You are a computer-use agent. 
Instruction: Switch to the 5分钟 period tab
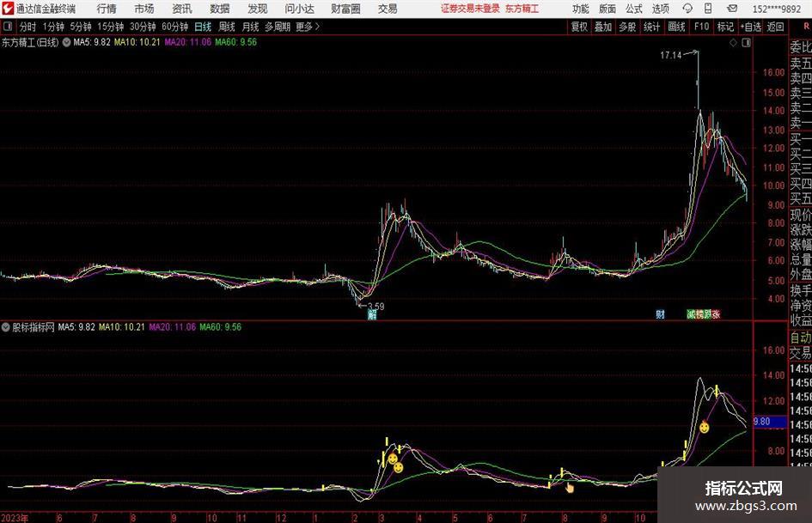(80, 27)
